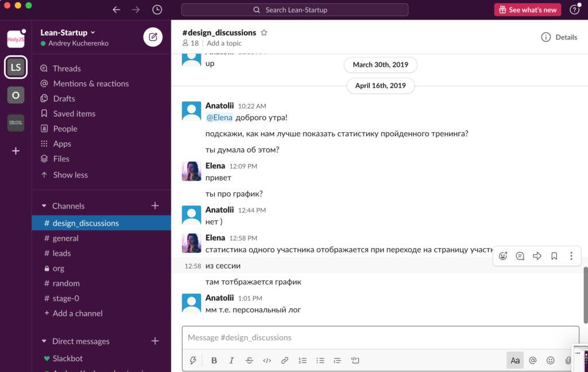
Task: Toggle italic formatting
Action: [x=231, y=361]
